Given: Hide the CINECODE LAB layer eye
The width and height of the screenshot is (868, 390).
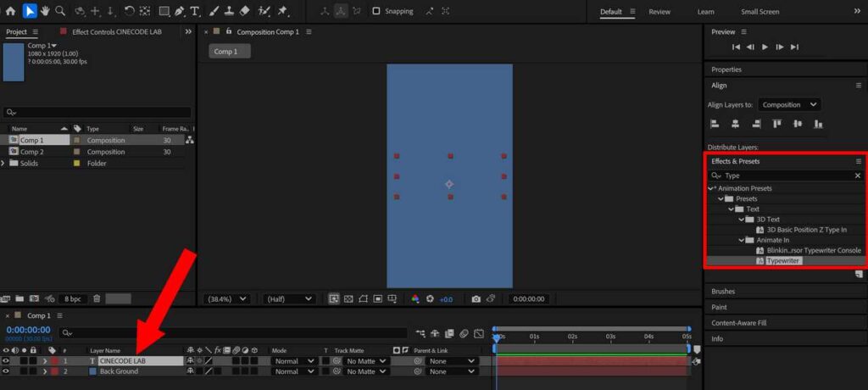Looking at the screenshot, I should pyautogui.click(x=6, y=360).
